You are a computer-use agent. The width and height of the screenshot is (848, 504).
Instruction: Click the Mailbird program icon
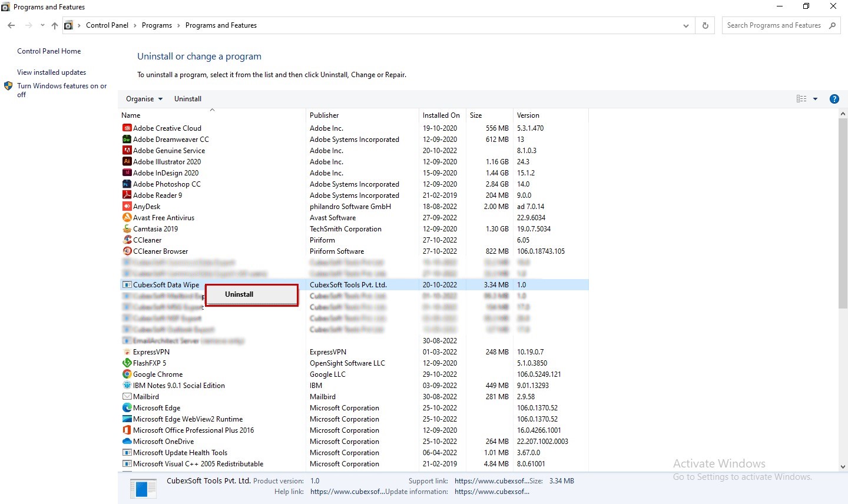click(x=127, y=396)
